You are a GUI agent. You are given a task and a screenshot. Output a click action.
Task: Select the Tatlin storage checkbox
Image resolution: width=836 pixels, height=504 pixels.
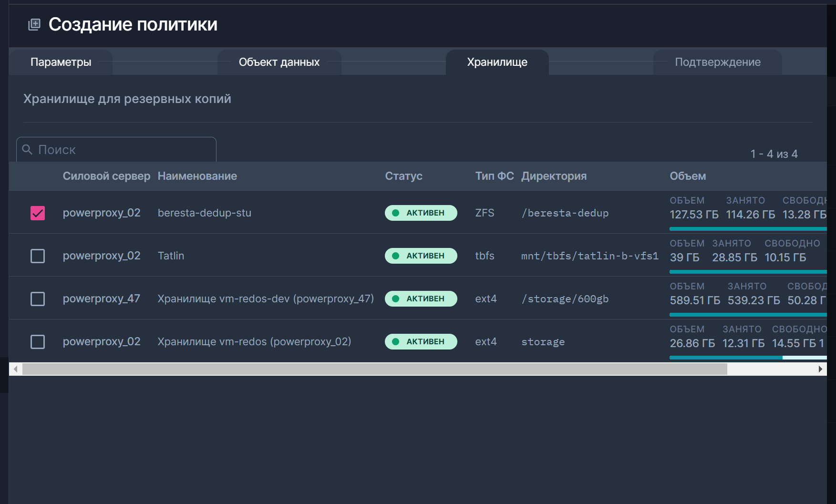tap(38, 256)
